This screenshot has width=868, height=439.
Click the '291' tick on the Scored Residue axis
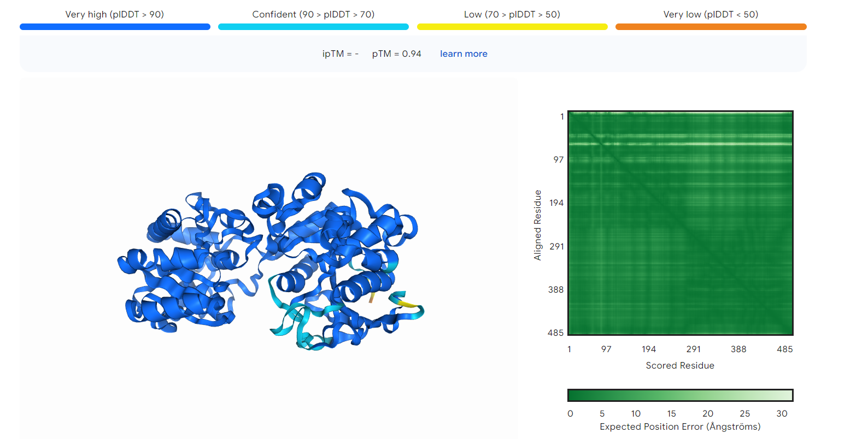click(694, 349)
